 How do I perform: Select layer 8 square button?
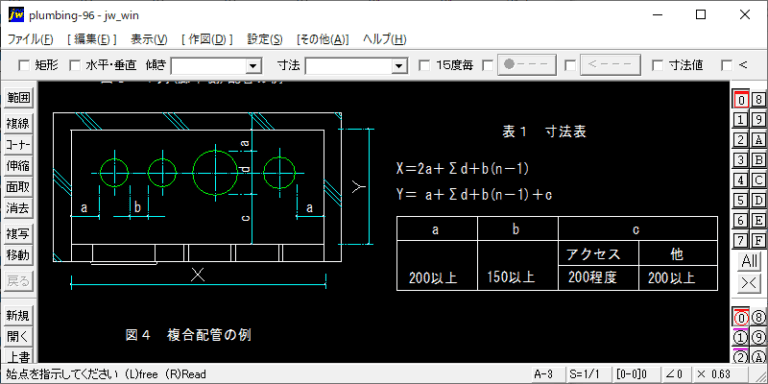pos(759,99)
